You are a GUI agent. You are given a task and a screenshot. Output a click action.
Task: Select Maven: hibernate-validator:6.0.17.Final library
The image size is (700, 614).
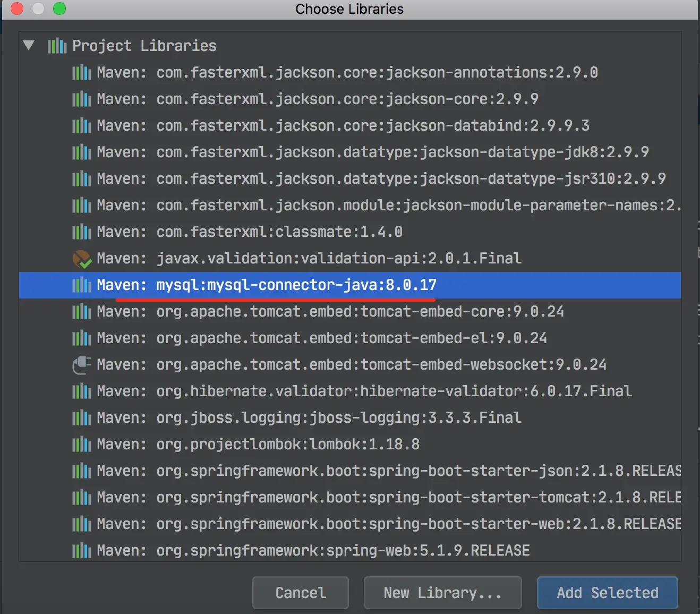click(x=350, y=391)
